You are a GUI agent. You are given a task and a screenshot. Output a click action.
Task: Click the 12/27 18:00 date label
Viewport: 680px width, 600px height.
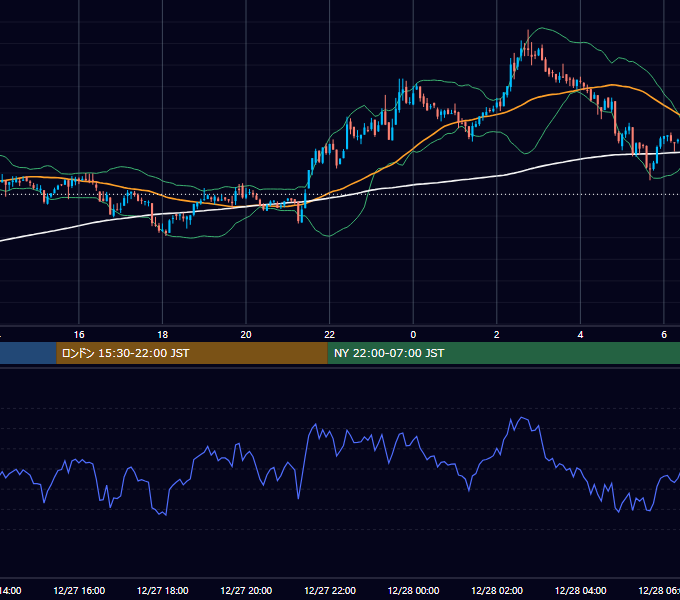coord(163,590)
